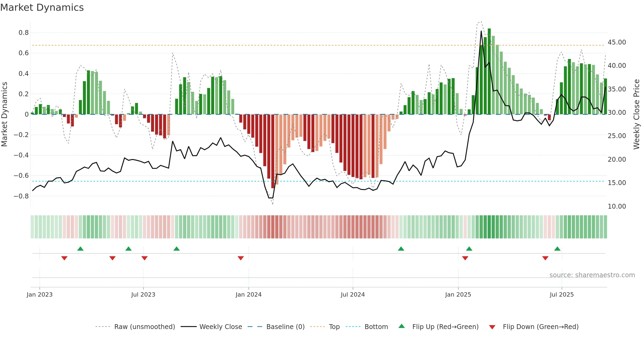Toggle the Top legend entry
Screen dimensions: 644x362
pyautogui.click(x=325, y=327)
